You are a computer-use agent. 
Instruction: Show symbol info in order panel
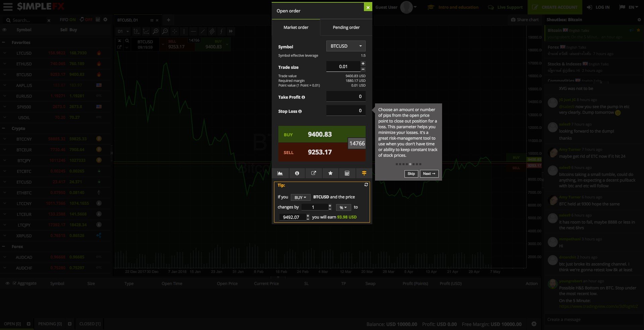click(x=297, y=173)
